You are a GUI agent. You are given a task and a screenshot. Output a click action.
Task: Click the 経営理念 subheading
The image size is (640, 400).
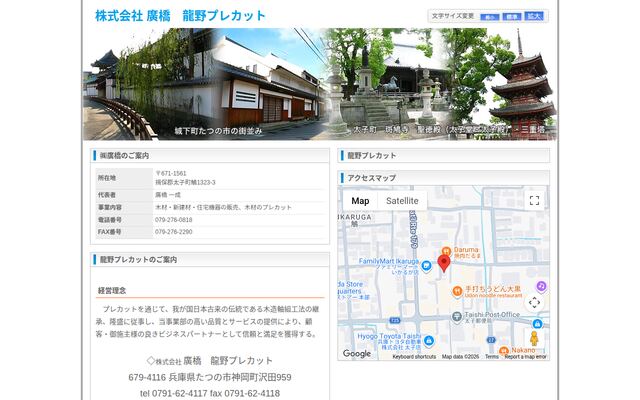coord(112,291)
